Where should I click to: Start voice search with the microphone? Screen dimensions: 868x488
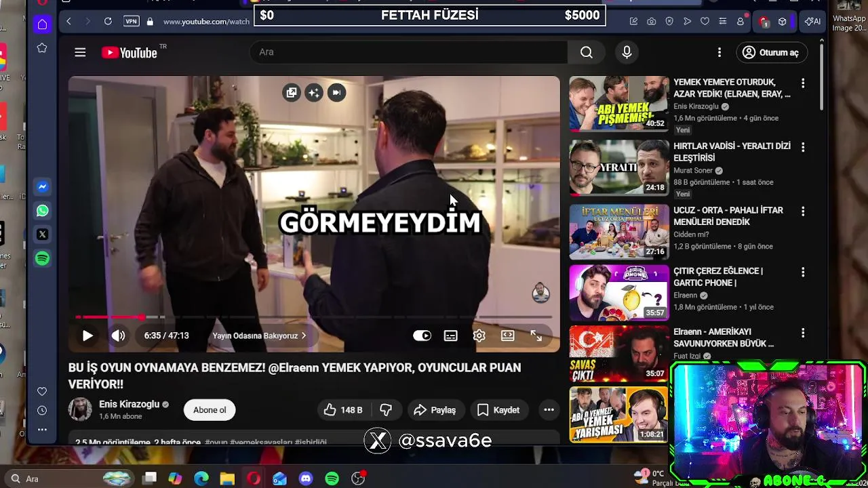[x=627, y=52]
